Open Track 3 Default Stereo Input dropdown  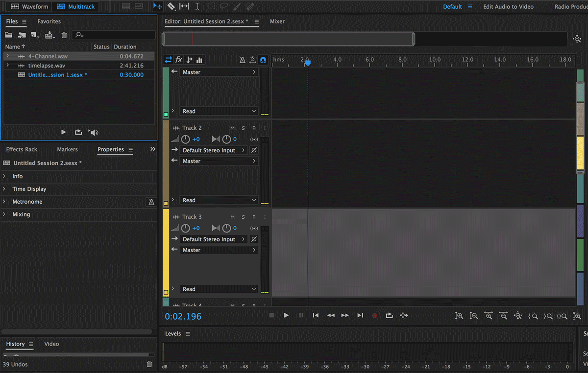(214, 239)
